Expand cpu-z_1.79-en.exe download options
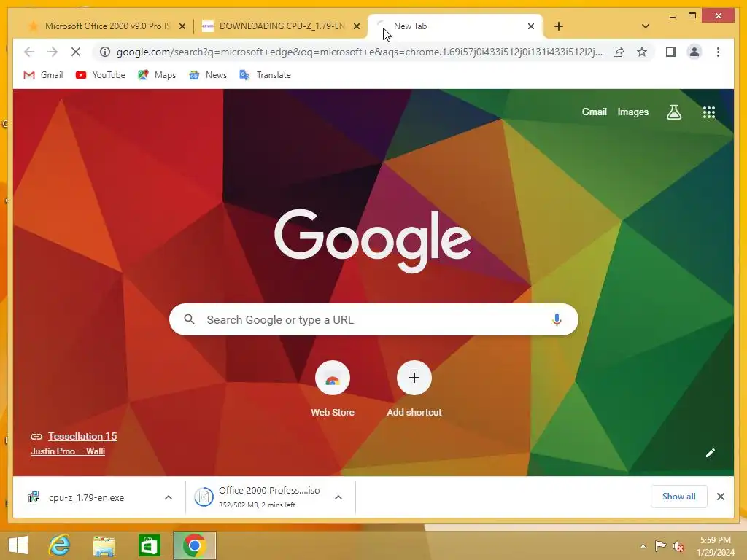Viewport: 747px width, 560px height. pyautogui.click(x=169, y=497)
